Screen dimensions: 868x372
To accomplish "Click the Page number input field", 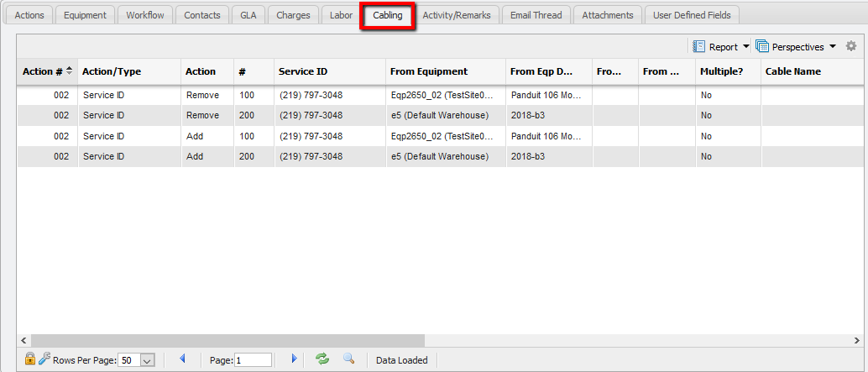I will click(253, 360).
